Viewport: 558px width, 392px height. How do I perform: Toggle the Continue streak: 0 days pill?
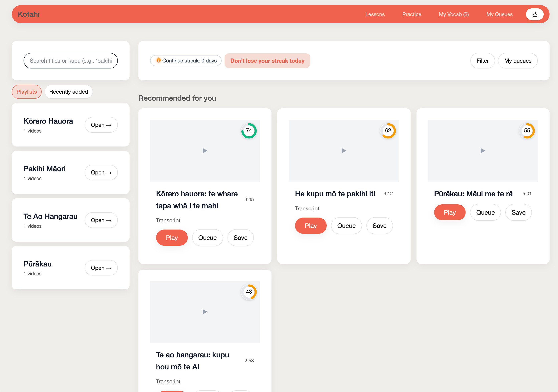[186, 60]
